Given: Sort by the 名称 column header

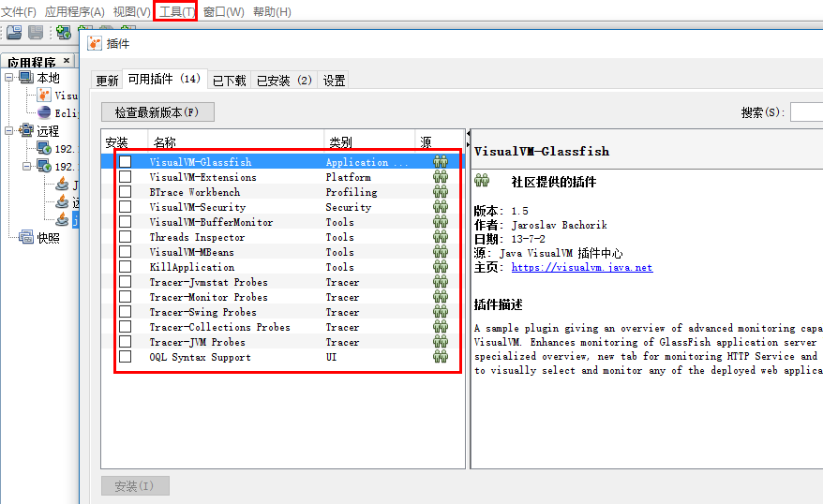Looking at the screenshot, I should pyautogui.click(x=236, y=141).
